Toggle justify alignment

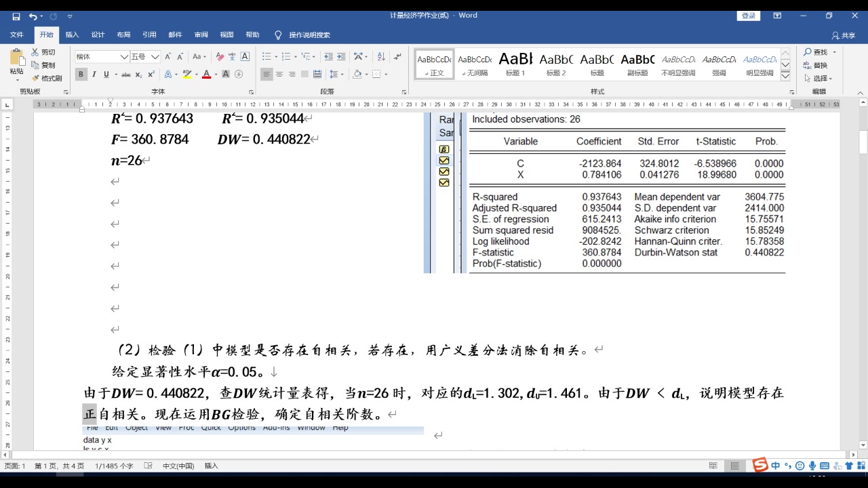(305, 75)
